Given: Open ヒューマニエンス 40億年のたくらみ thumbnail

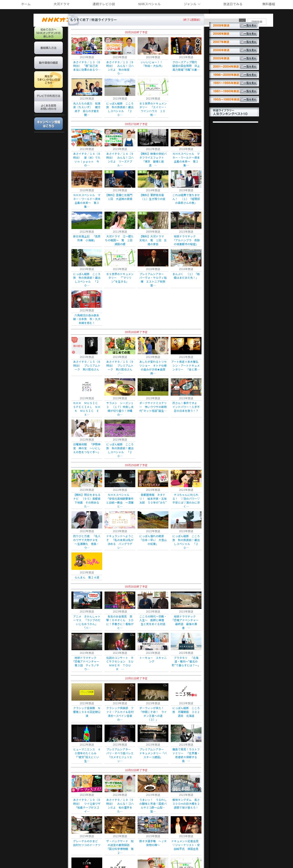Looking at the screenshot, I should coord(86,733).
